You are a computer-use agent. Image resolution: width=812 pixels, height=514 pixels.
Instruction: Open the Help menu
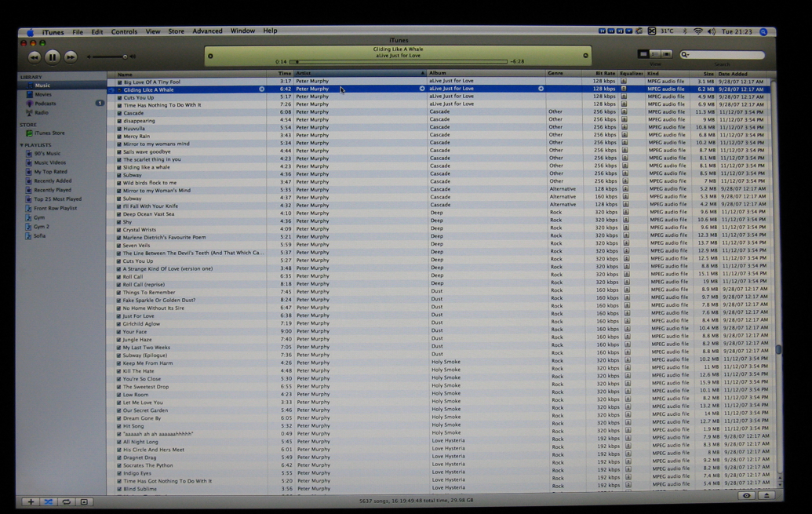click(270, 31)
